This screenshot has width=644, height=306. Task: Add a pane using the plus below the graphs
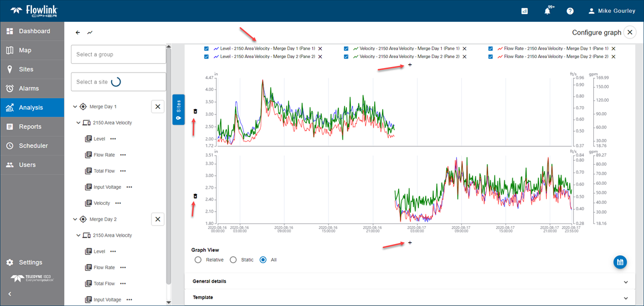[410, 242]
